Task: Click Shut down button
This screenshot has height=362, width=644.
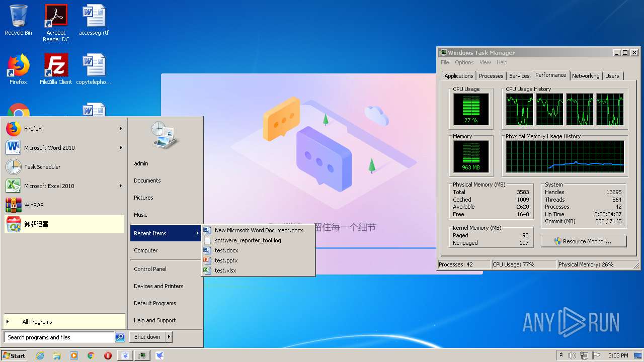Action: click(x=147, y=337)
